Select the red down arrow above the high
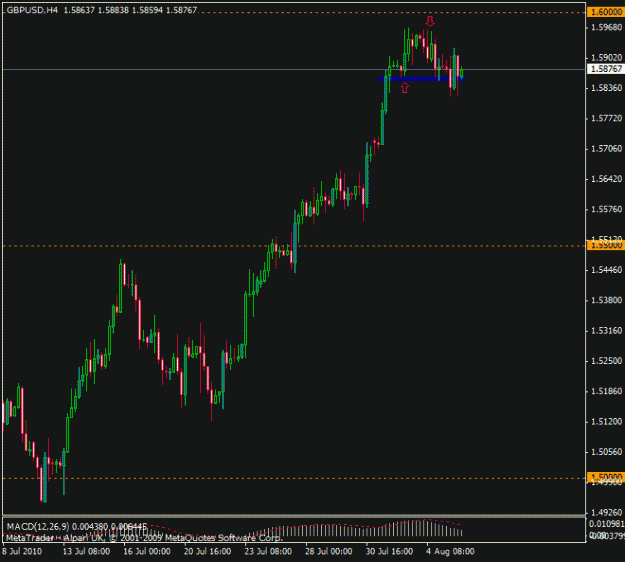Viewport: 625px width, 562px height. pyautogui.click(x=430, y=22)
